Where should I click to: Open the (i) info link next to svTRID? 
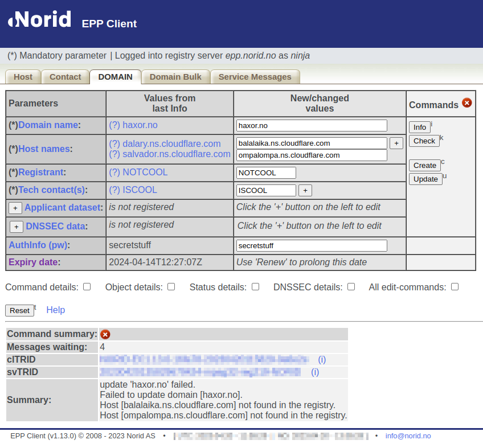tap(315, 372)
